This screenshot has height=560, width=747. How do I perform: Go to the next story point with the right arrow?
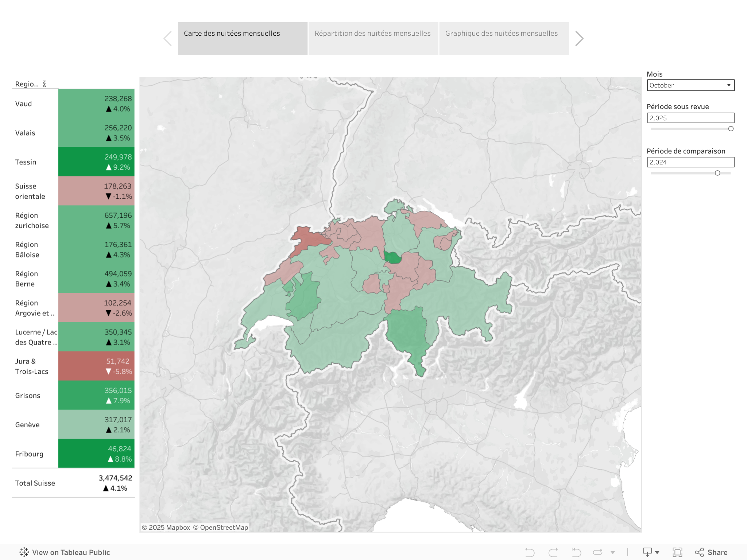pos(579,38)
